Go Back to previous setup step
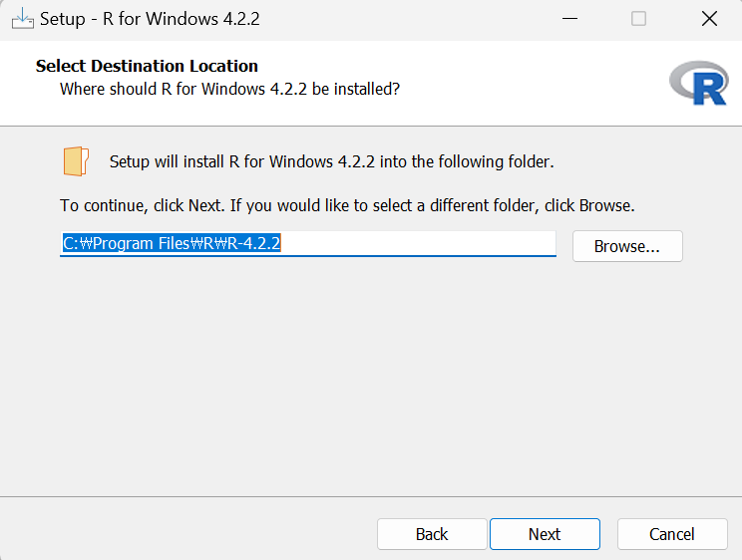The height and width of the screenshot is (560, 742). [x=432, y=534]
